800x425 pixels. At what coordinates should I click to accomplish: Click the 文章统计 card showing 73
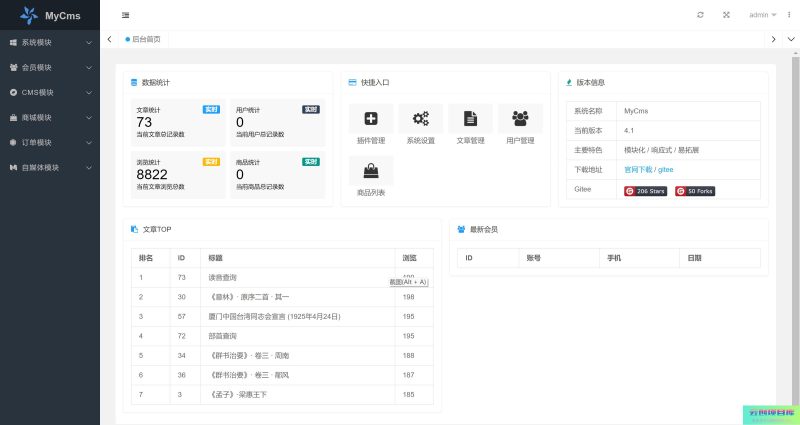pyautogui.click(x=178, y=122)
